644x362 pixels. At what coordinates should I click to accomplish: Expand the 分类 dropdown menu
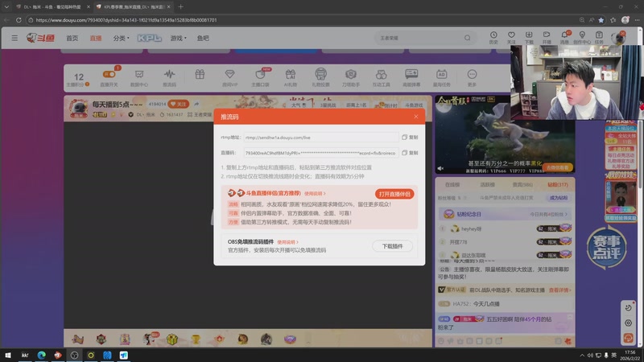coord(121,38)
